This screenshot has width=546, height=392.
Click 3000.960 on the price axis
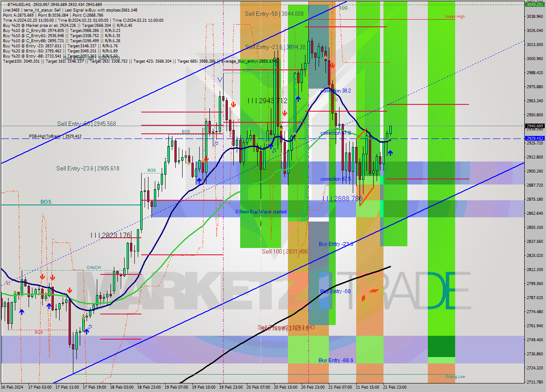click(x=535, y=58)
